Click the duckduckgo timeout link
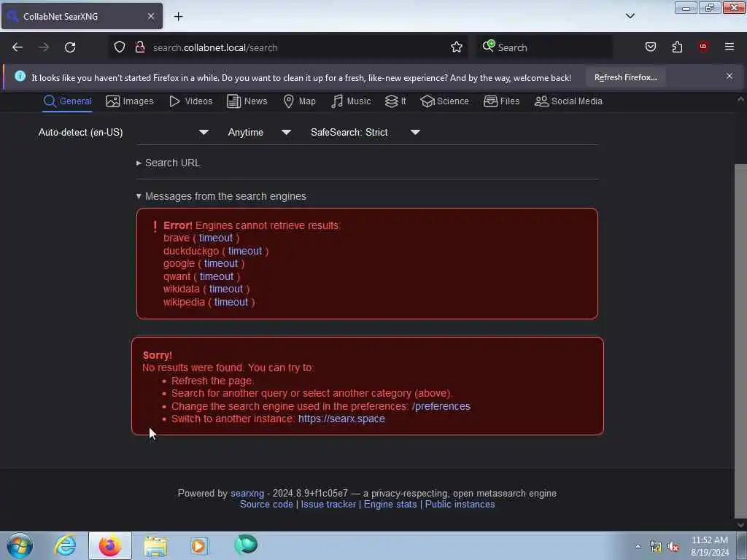 click(245, 251)
